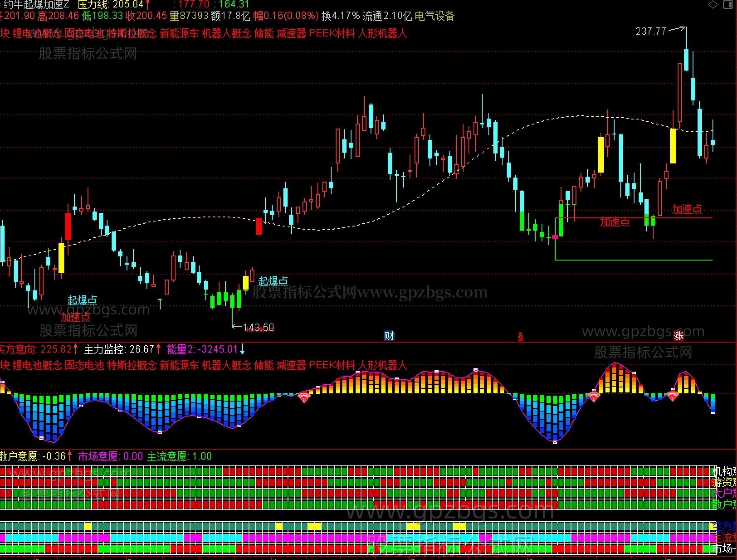The image size is (737, 560).
Task: Open the blue 财 financial info marker
Action: pos(389,336)
